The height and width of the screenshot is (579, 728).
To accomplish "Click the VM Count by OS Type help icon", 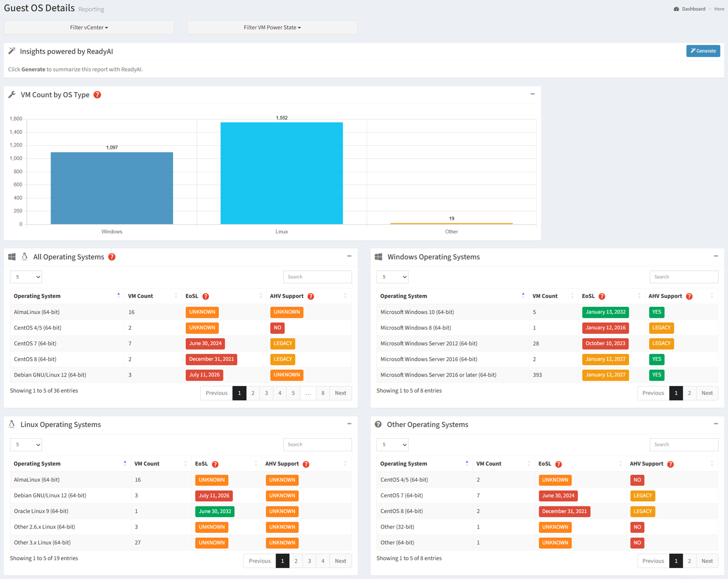I will [x=97, y=95].
